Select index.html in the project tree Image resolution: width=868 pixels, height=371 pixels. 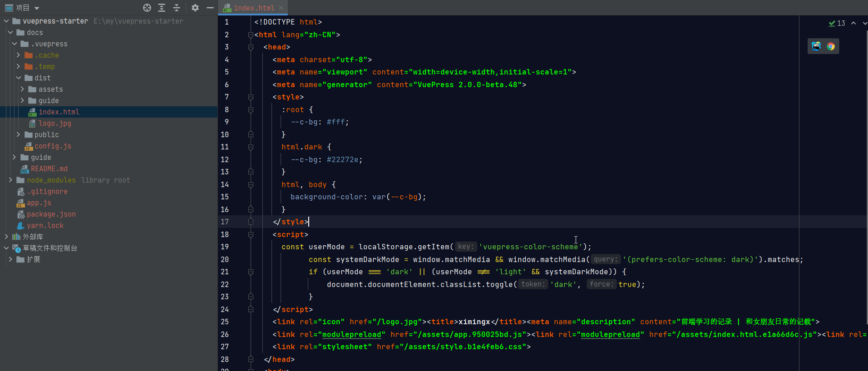pos(59,112)
